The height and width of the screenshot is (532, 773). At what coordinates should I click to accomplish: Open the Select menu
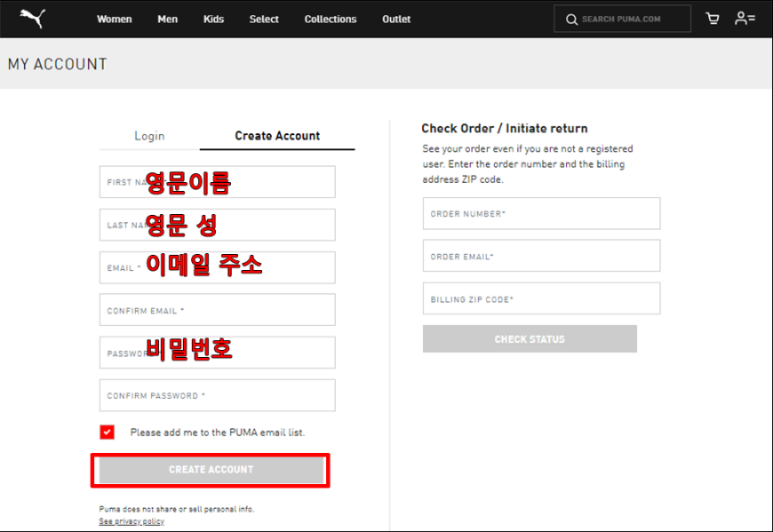click(x=264, y=20)
